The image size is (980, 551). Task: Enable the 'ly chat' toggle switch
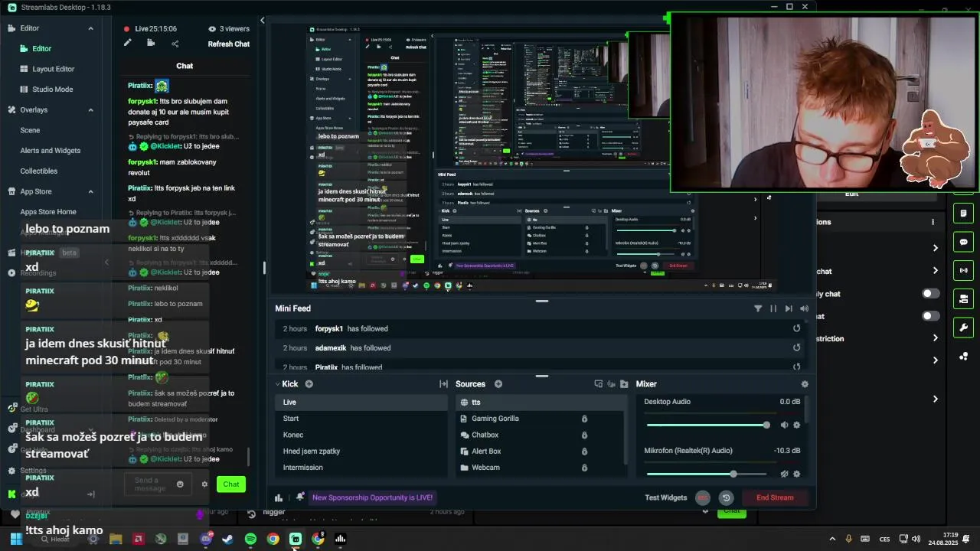pyautogui.click(x=930, y=294)
